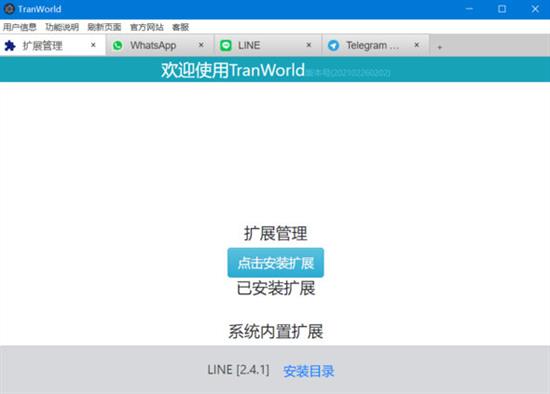
Task: Click the 系统内置扩展 heading
Action: (x=276, y=332)
